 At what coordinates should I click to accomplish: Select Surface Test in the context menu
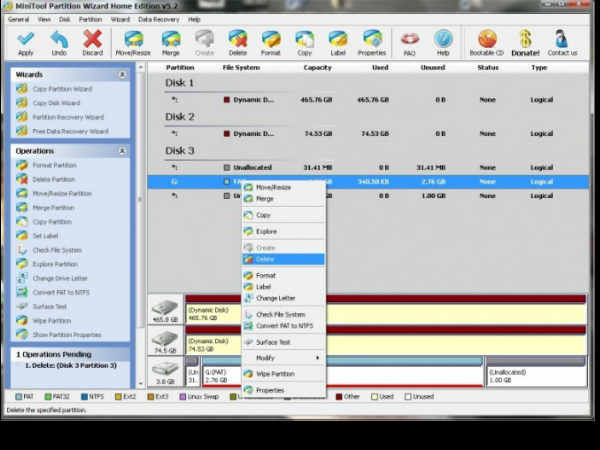coord(284,342)
